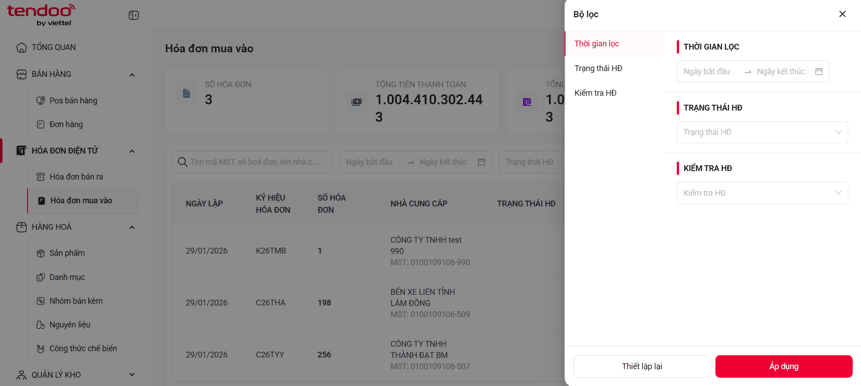Collapse the Hóa đơn điện tử chevron
This screenshot has height=386, width=861.
(132, 150)
